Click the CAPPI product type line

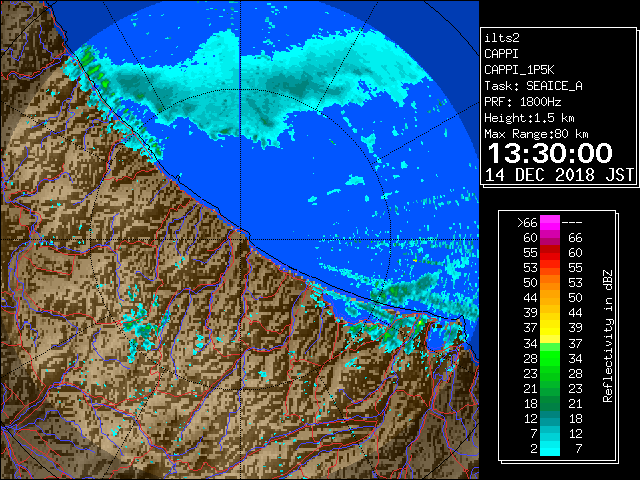click(501, 54)
